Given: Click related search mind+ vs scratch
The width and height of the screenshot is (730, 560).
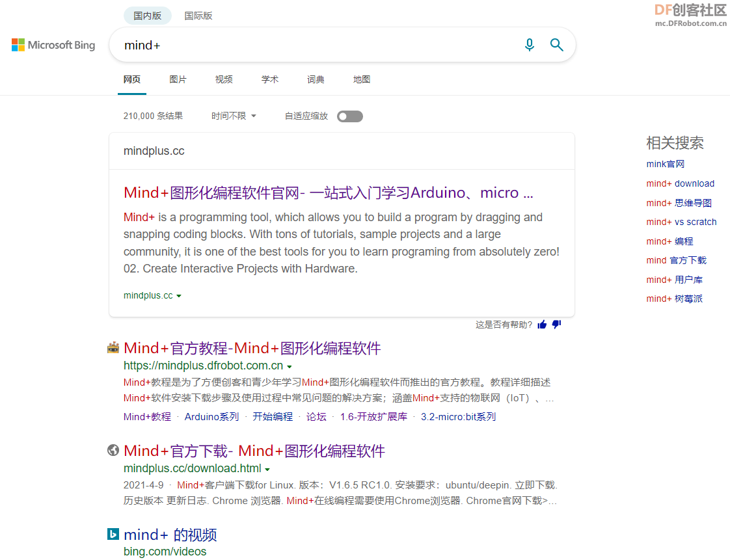Looking at the screenshot, I should [682, 222].
